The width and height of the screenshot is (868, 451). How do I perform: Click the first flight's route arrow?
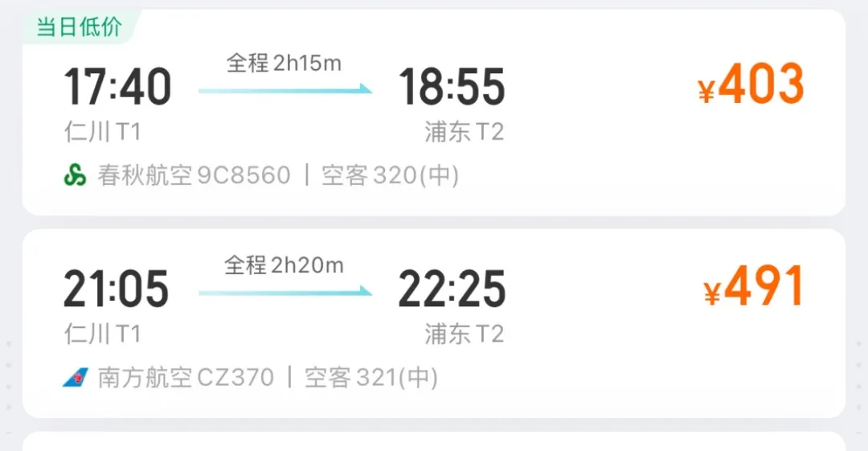(x=285, y=89)
